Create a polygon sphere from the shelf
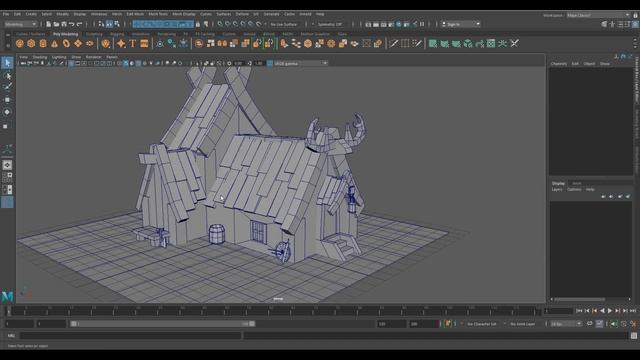The height and width of the screenshot is (360, 640). pyautogui.click(x=20, y=44)
